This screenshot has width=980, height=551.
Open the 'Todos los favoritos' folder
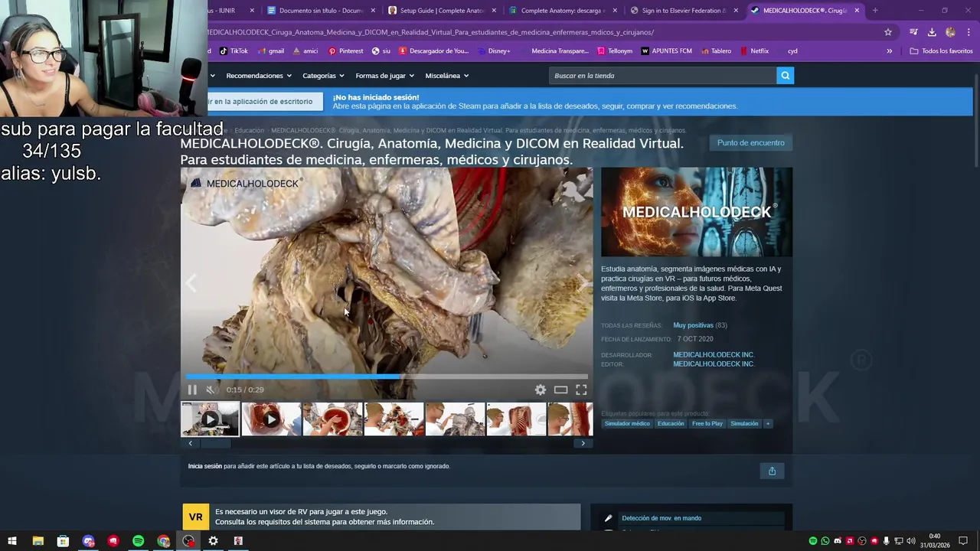(941, 51)
